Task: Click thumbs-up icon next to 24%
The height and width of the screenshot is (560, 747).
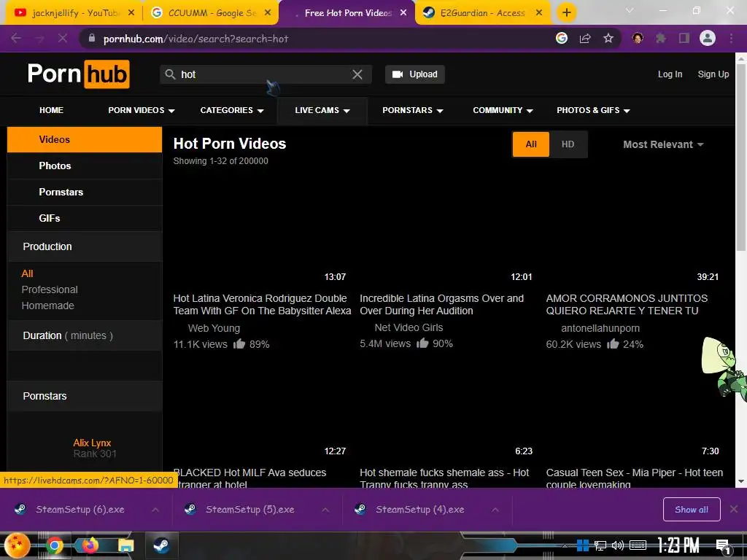Action: [613, 344]
